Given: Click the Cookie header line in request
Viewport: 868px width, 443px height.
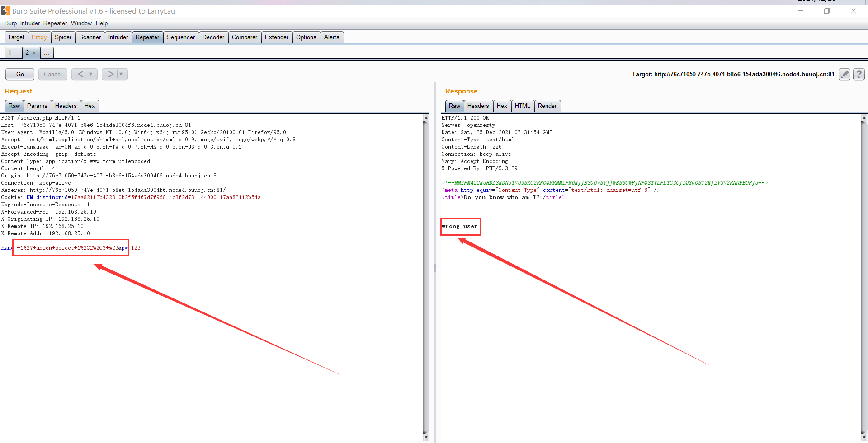Looking at the screenshot, I should pos(131,197).
